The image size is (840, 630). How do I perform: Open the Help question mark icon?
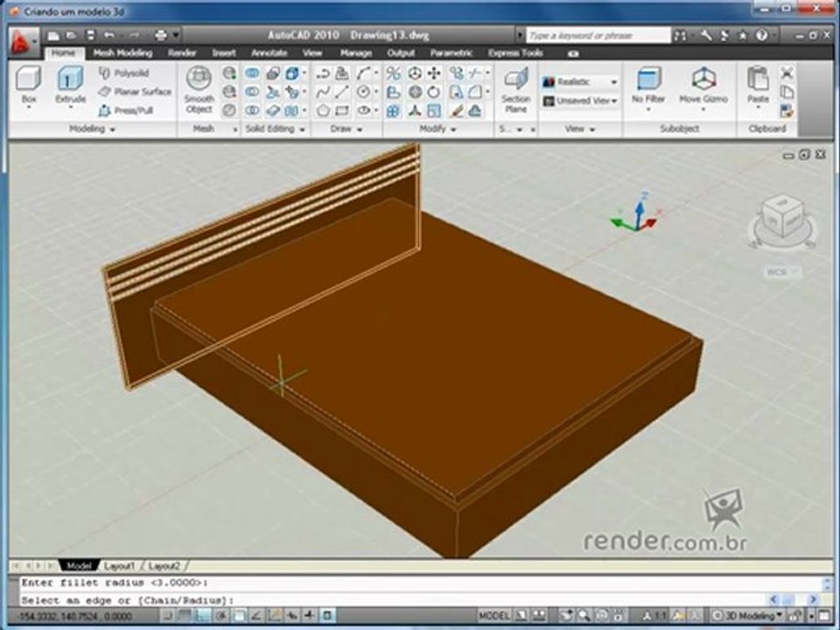[x=761, y=35]
